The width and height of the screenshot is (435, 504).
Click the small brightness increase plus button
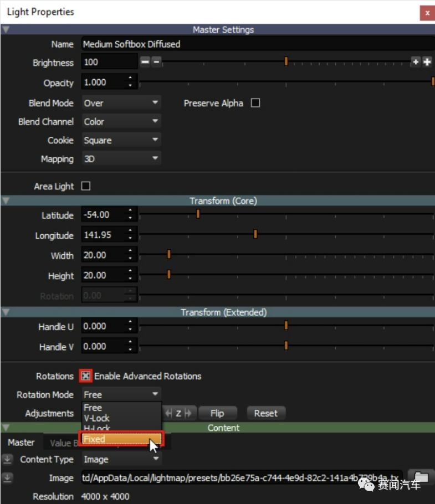tap(416, 62)
